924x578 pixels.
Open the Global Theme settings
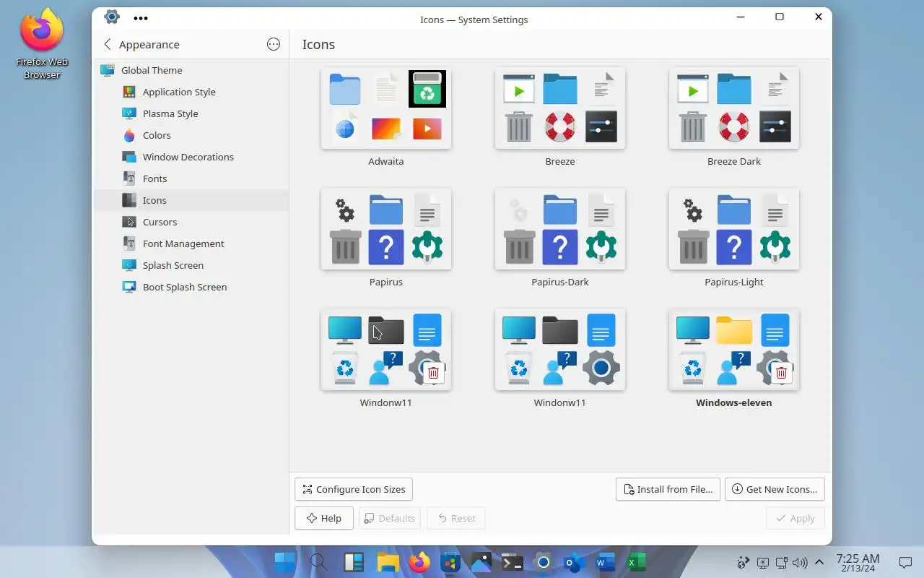191,70
